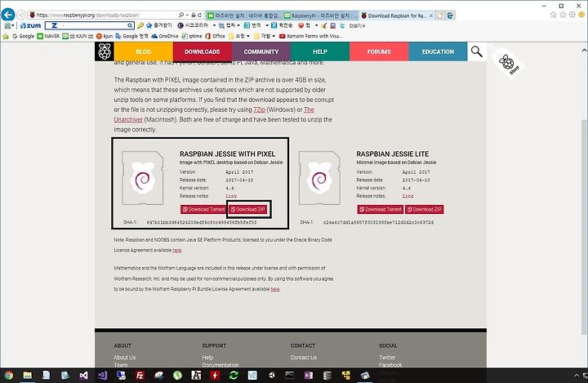The width and height of the screenshot is (588, 383).
Task: Expand the 번역 toolbar dropdown
Action: pyautogui.click(x=267, y=25)
